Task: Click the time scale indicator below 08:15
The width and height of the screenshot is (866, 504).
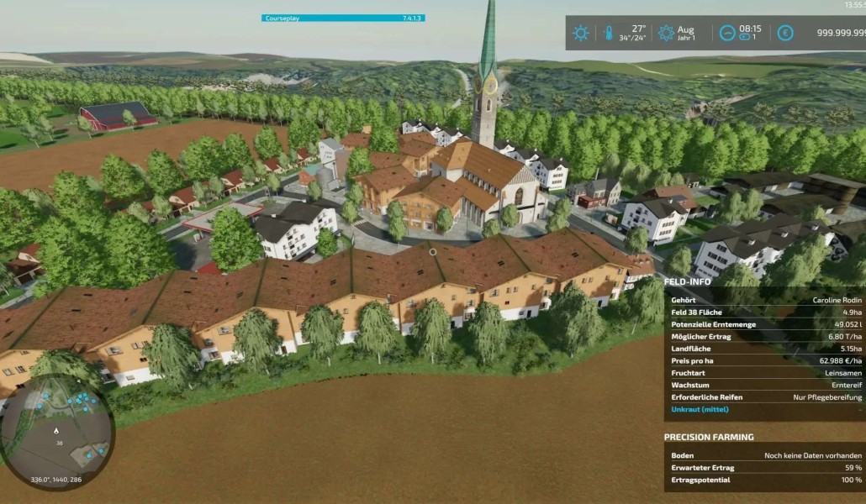Action: click(x=747, y=37)
